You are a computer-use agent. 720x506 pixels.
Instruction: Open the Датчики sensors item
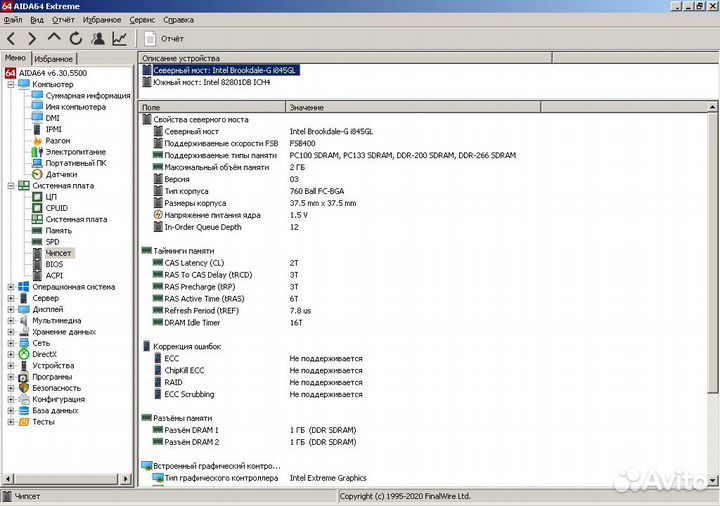[x=61, y=174]
